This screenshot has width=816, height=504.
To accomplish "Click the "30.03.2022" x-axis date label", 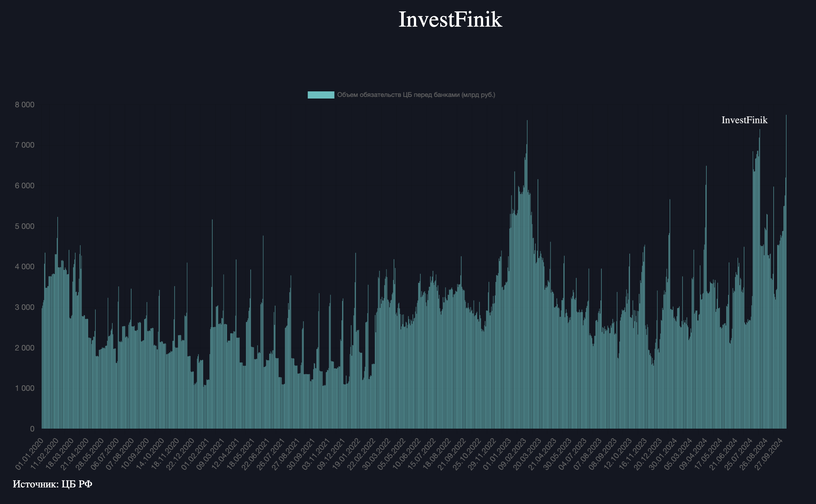I will click(x=377, y=454).
